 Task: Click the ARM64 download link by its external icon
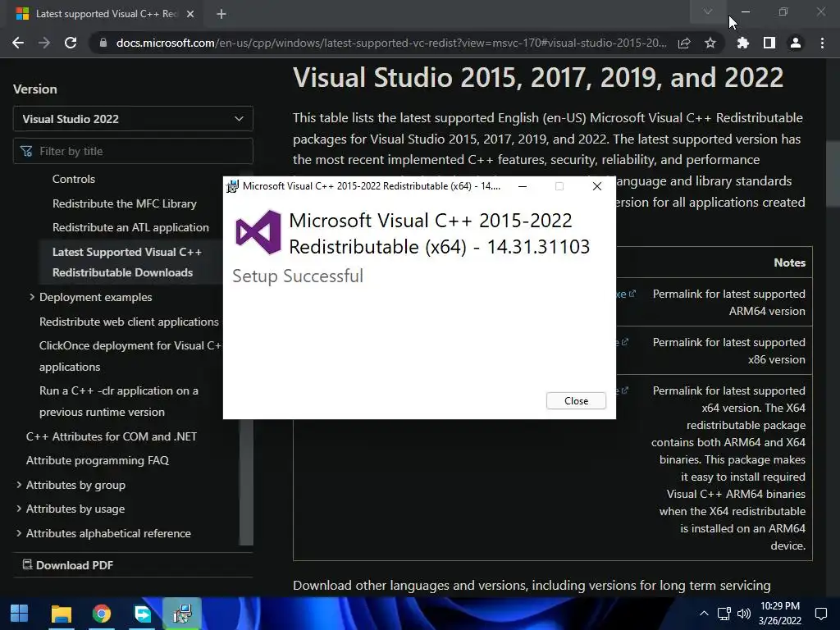pos(632,294)
